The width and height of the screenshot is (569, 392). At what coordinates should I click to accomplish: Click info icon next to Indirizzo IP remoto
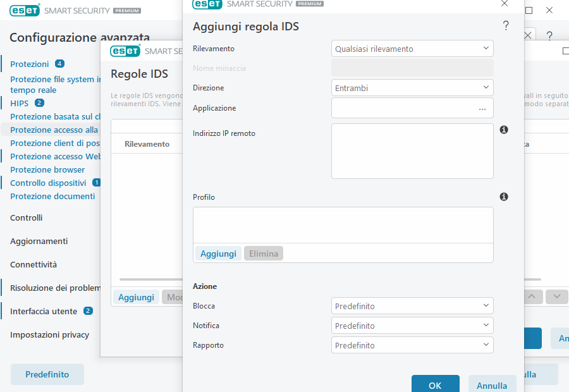[x=504, y=130]
